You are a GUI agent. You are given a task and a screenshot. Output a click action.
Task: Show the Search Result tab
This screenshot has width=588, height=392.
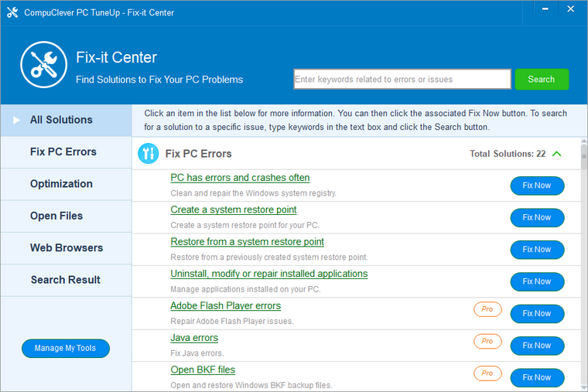(66, 280)
